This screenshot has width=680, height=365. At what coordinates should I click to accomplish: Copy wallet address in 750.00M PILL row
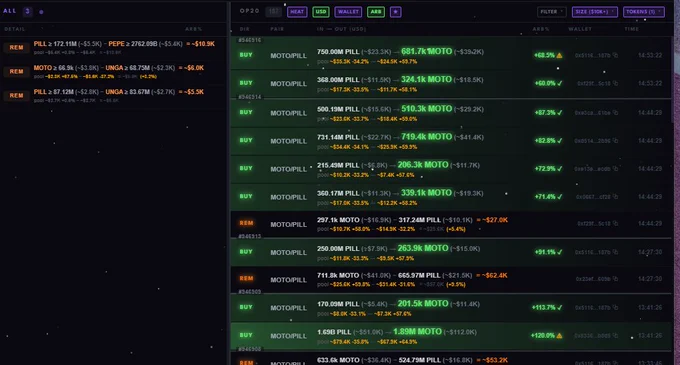pyautogui.click(x=615, y=55)
